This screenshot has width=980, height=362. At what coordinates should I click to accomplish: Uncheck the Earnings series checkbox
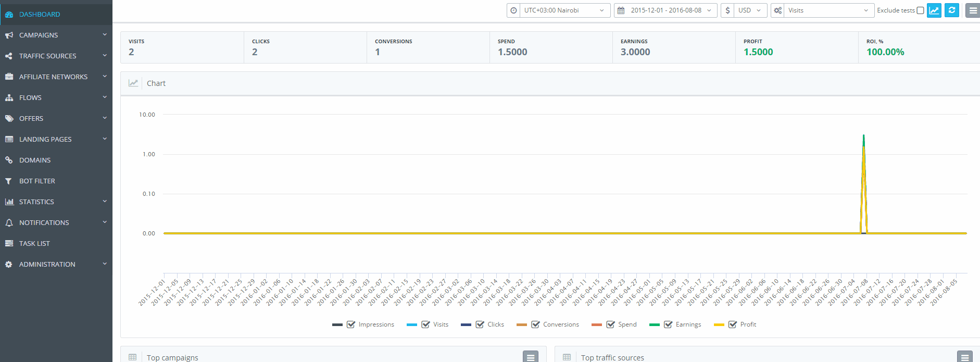669,324
